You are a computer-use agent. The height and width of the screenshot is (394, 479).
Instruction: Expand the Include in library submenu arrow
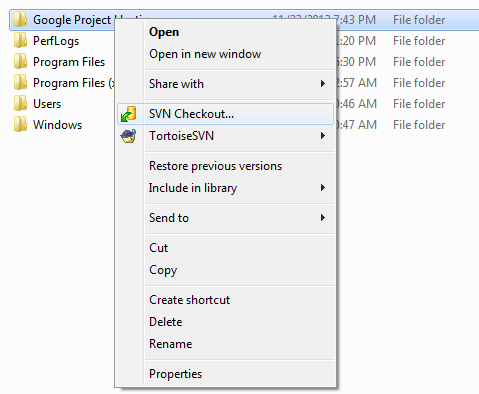[x=322, y=188]
